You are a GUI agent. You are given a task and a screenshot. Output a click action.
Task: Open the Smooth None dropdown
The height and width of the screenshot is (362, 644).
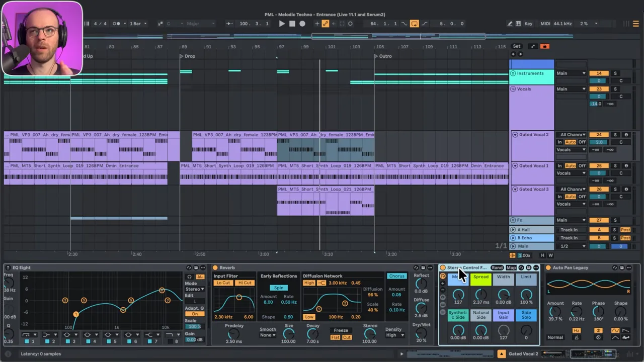coord(268,335)
